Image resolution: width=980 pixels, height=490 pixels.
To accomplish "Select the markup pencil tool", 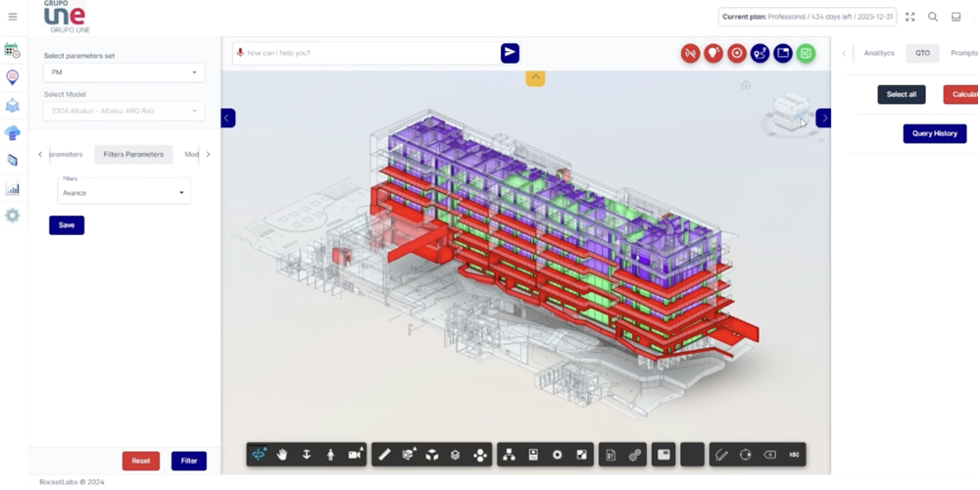I will pyautogui.click(x=721, y=455).
